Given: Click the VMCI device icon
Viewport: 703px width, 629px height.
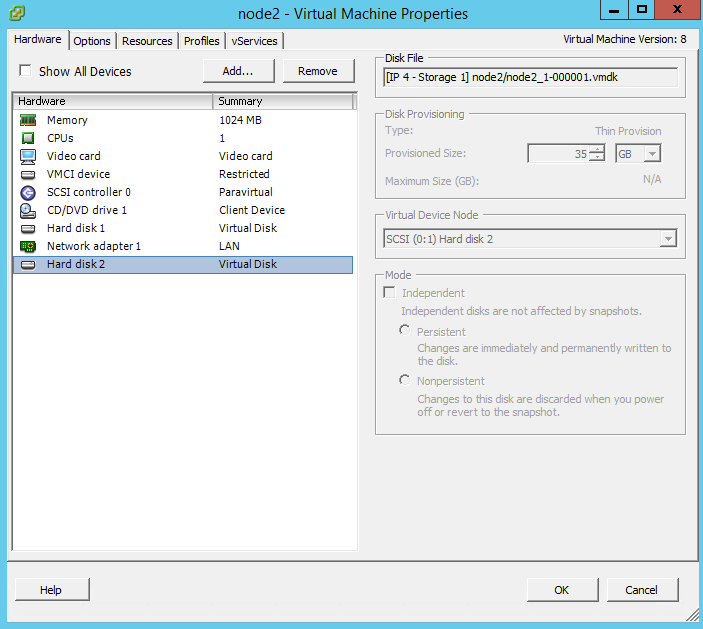Looking at the screenshot, I should [28, 174].
